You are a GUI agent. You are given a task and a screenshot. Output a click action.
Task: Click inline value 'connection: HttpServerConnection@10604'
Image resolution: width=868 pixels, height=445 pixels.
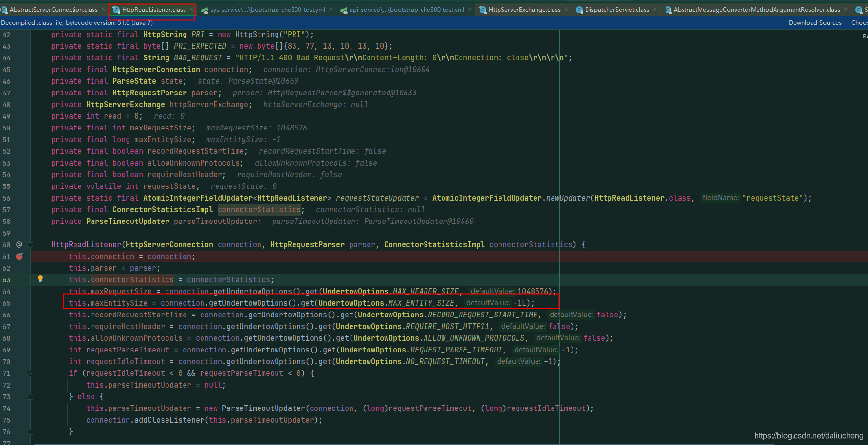point(347,70)
